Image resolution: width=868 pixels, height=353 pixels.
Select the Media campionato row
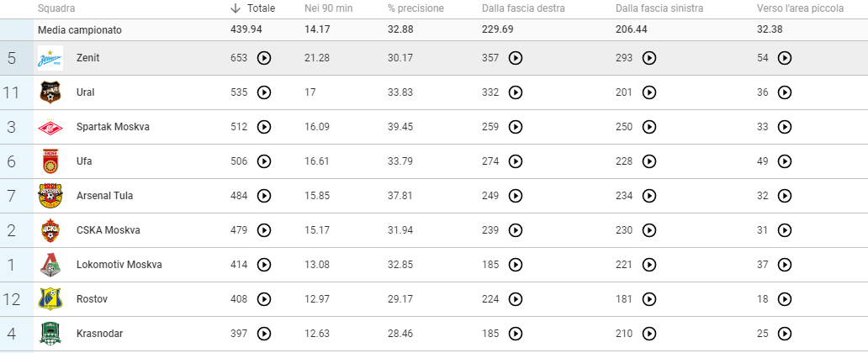click(x=434, y=30)
